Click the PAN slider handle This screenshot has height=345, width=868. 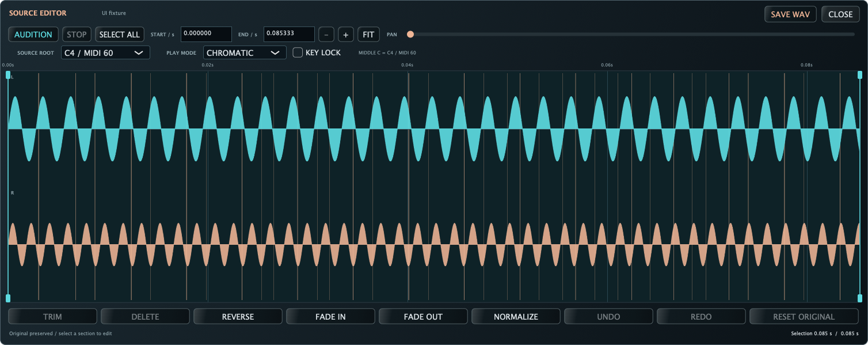[410, 35]
